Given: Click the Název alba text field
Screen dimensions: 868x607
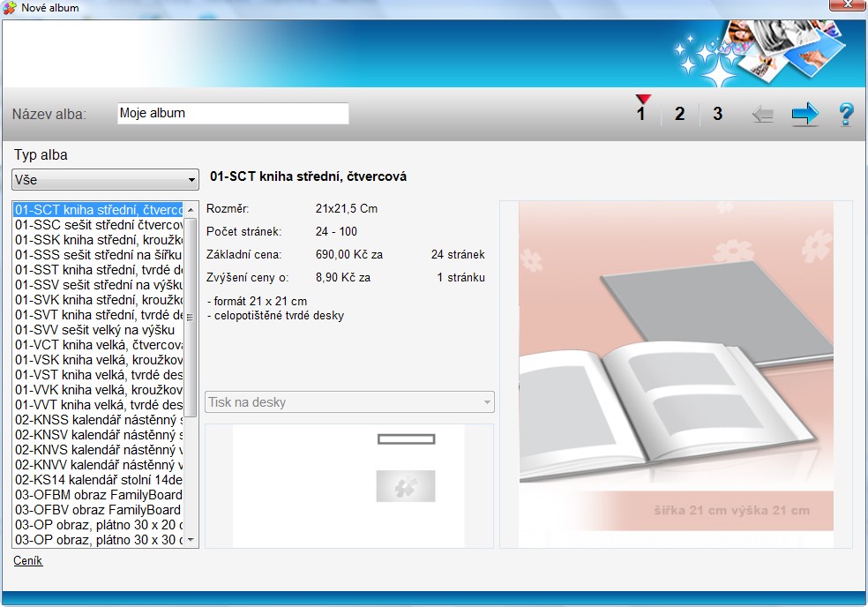Looking at the screenshot, I should click(x=233, y=114).
